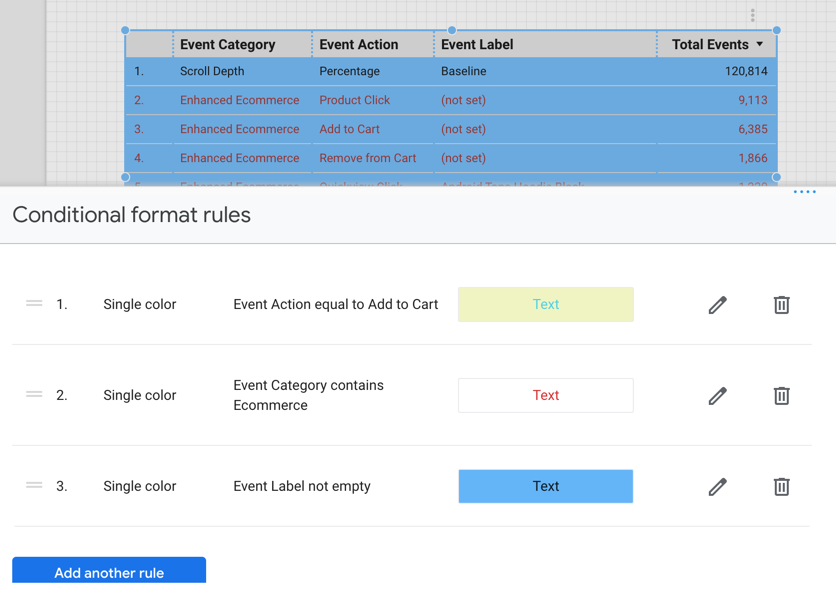836x603 pixels.
Task: Click the yellow Text color preview for rule 1
Action: pos(545,304)
